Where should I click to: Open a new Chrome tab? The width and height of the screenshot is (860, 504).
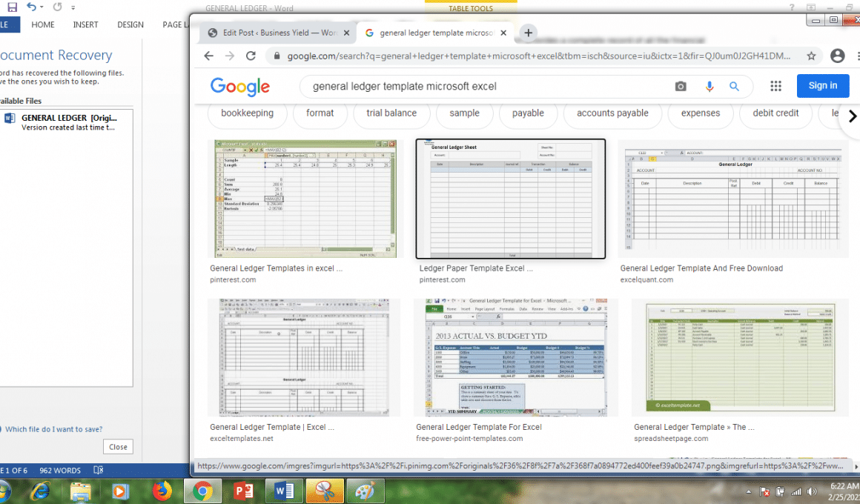pos(528,33)
